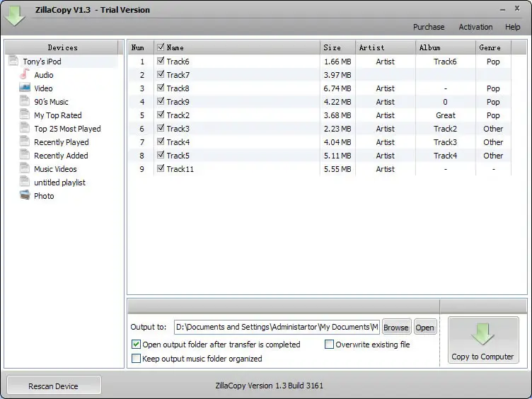Click the Recently Added playlist icon
This screenshot has height=399, width=532.
25,155
